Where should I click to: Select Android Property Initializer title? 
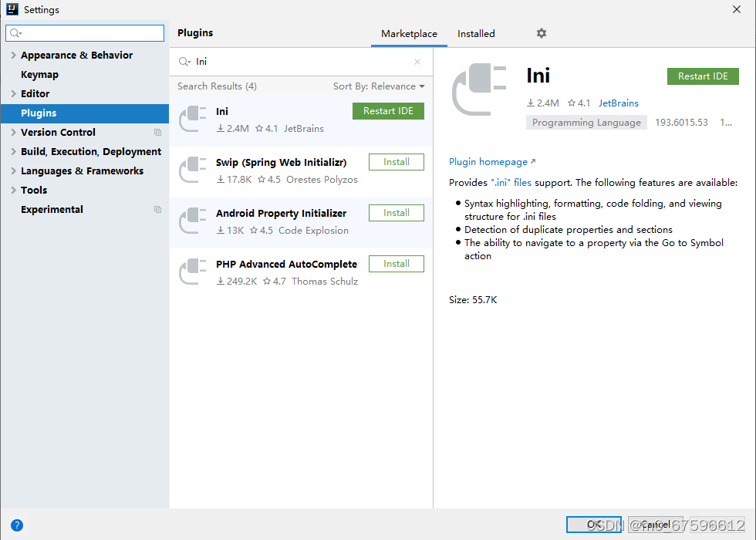[x=281, y=213]
